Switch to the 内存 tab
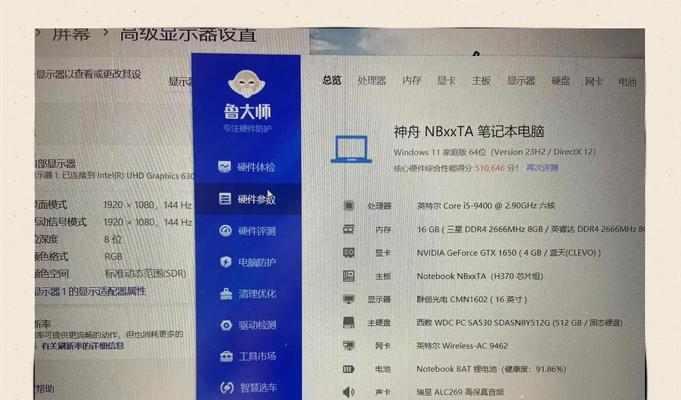681x400 pixels. pos(411,80)
